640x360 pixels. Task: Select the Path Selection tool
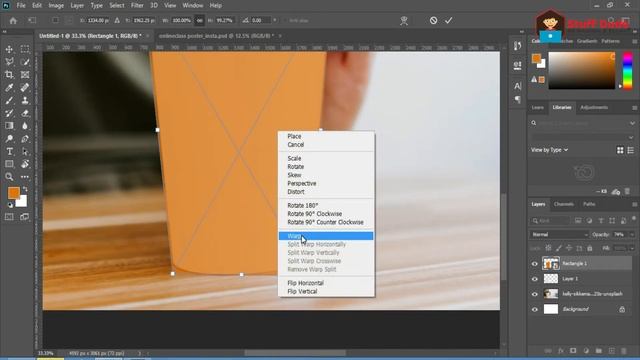click(25, 151)
